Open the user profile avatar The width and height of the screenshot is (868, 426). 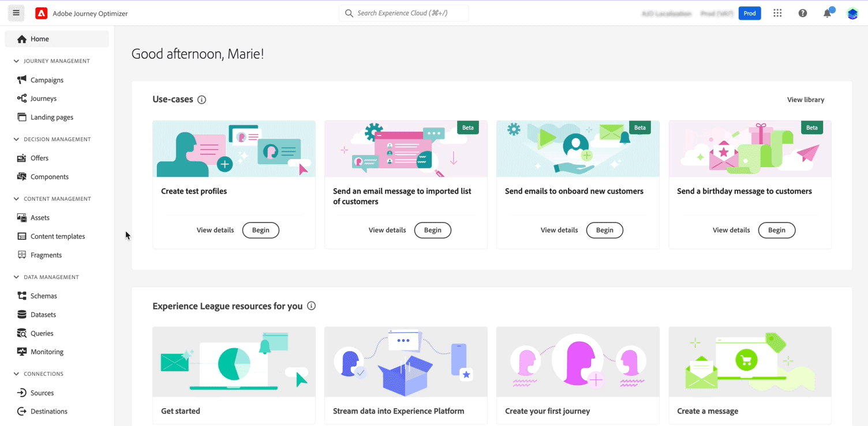tap(852, 13)
